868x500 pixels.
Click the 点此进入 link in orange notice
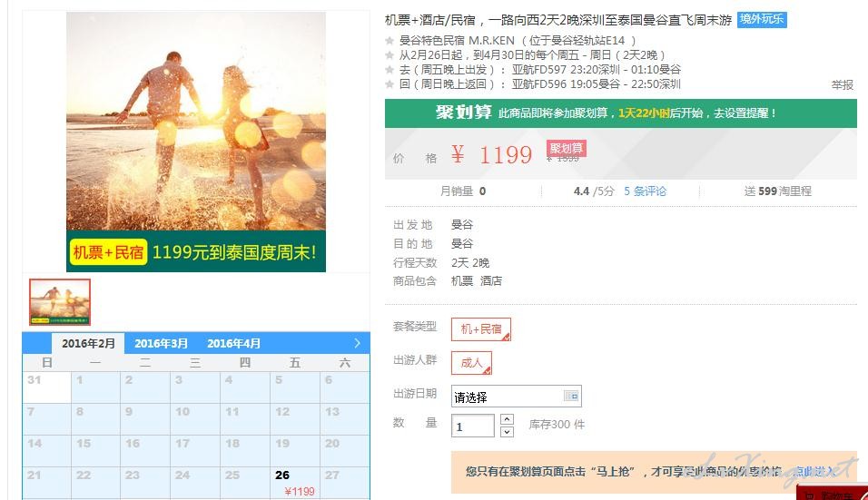click(x=814, y=471)
